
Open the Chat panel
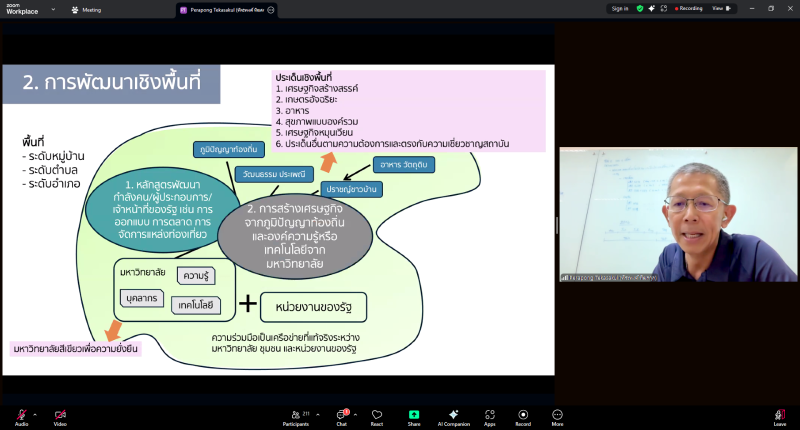click(x=341, y=414)
